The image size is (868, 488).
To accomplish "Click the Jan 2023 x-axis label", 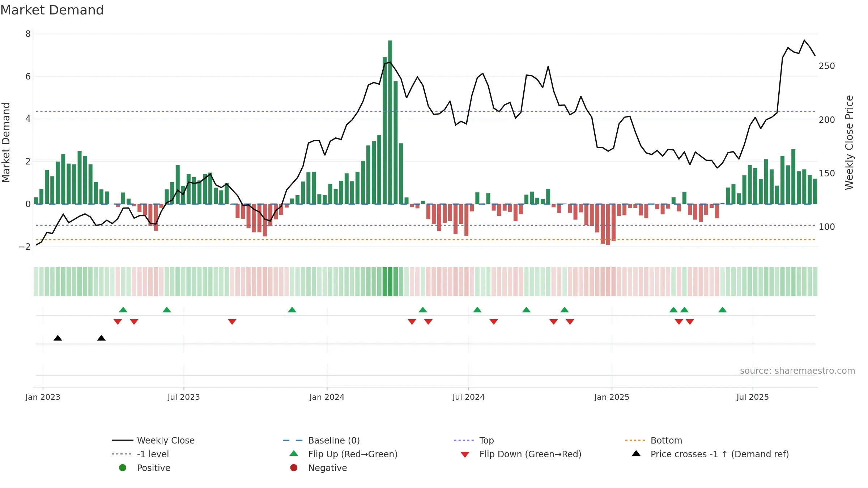I will pyautogui.click(x=43, y=397).
